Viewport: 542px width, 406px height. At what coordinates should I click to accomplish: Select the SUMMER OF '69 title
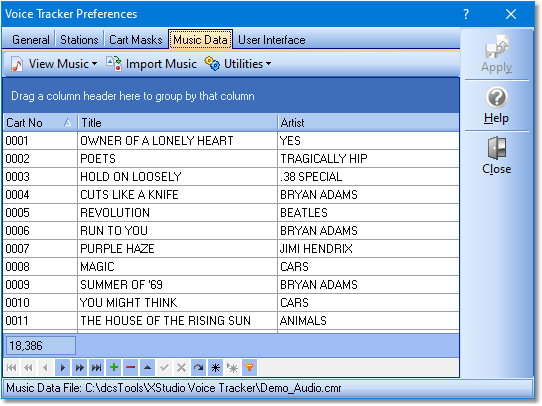point(178,284)
